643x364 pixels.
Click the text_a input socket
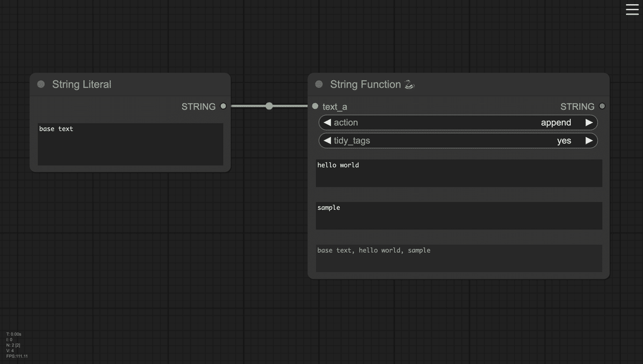coord(315,106)
